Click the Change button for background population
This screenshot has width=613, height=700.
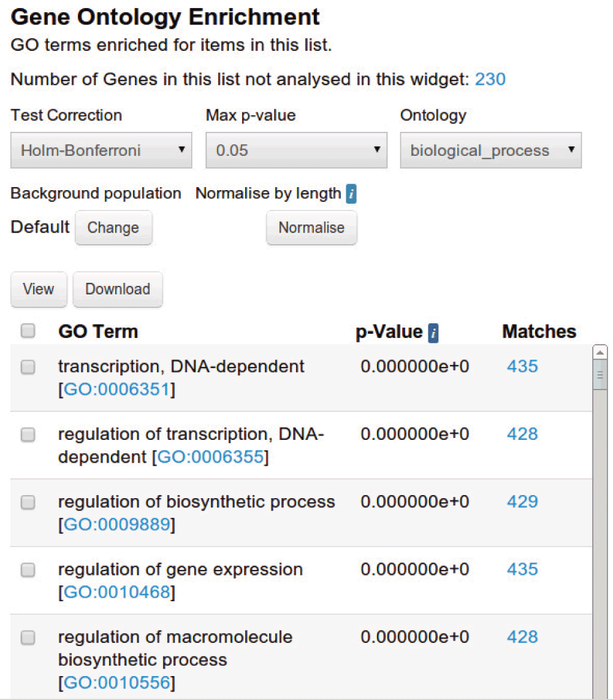point(113,228)
